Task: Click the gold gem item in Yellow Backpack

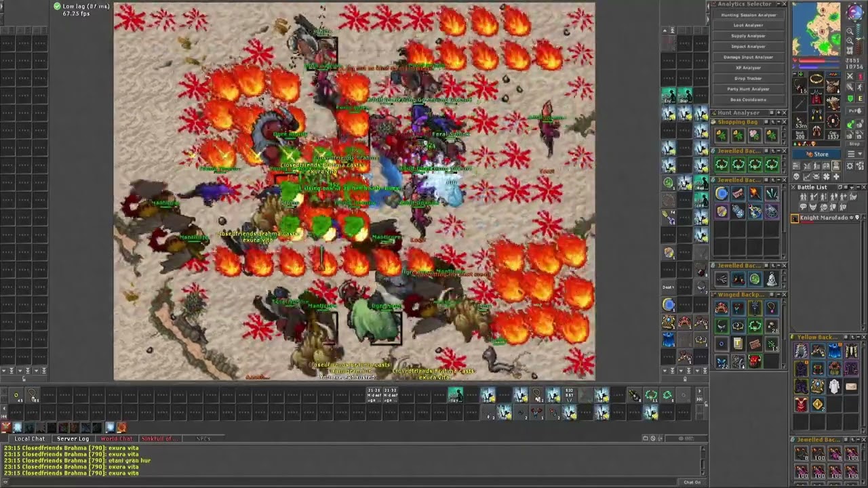Action: tap(818, 405)
